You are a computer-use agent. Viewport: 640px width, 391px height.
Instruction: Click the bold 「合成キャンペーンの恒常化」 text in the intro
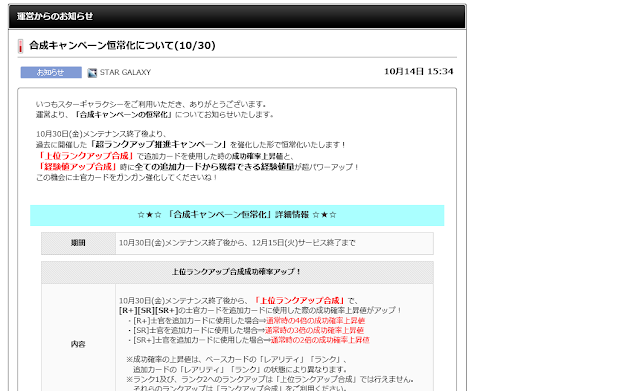point(124,115)
